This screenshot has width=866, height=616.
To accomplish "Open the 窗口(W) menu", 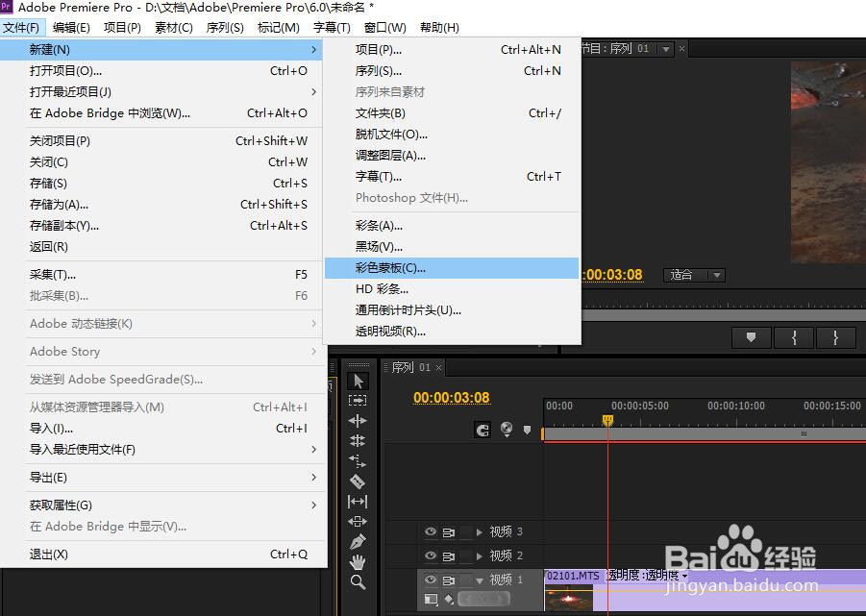I will 385,28.
